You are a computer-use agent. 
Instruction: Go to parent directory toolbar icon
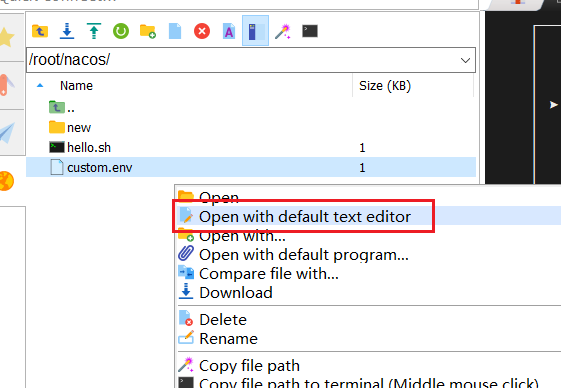(x=40, y=31)
